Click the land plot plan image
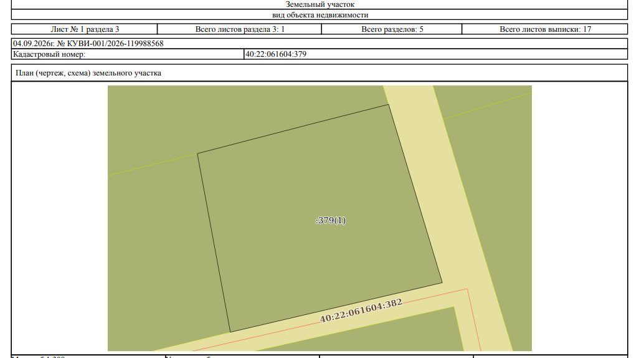This screenshot has width=644, height=358. point(320,218)
